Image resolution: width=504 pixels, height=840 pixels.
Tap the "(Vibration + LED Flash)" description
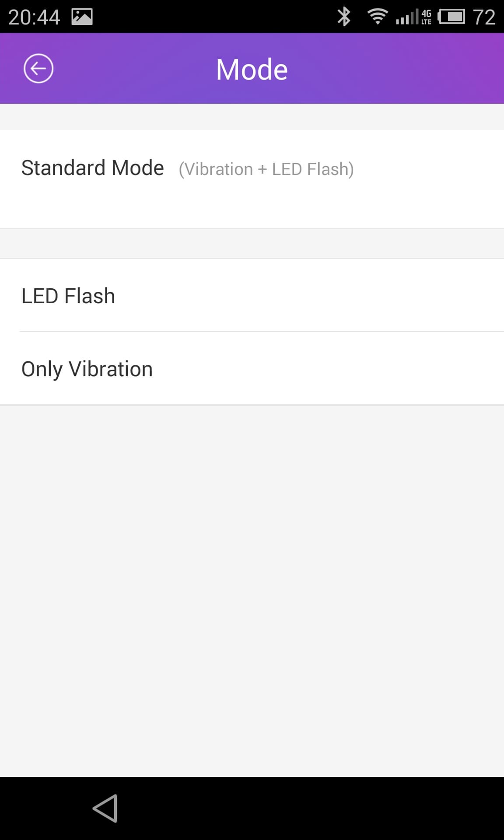coord(266,169)
